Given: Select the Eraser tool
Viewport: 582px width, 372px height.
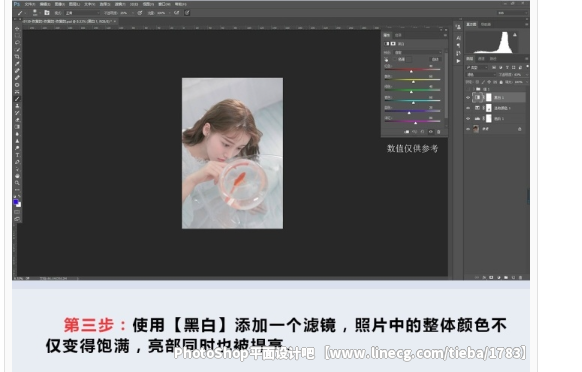Looking at the screenshot, I should (17, 120).
